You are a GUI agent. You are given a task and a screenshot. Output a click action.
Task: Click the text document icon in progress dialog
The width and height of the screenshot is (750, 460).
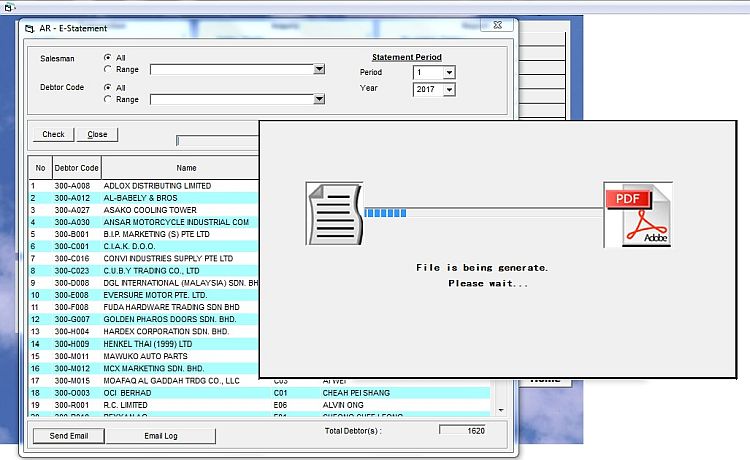(333, 212)
